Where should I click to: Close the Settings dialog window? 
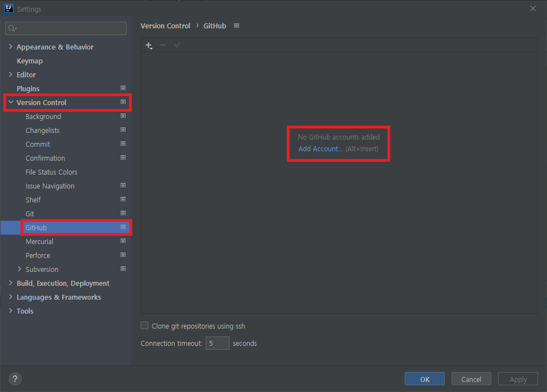point(533,8)
